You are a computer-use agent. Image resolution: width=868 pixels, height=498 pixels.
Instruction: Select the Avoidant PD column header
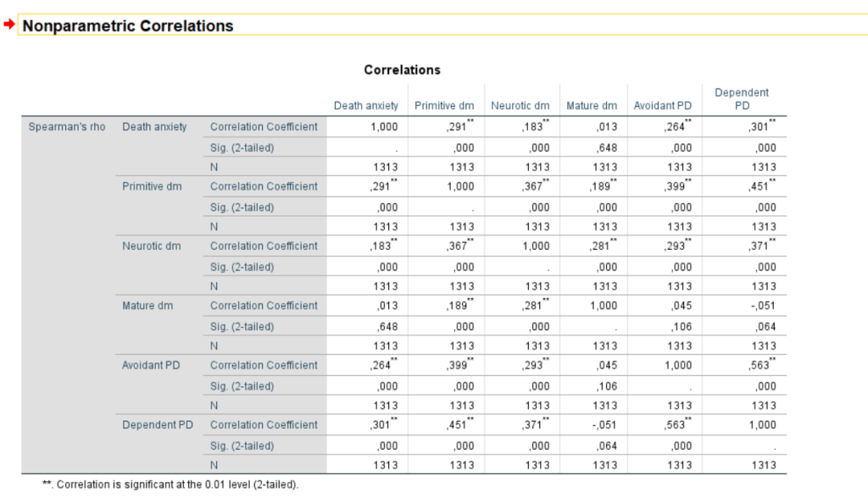(664, 106)
